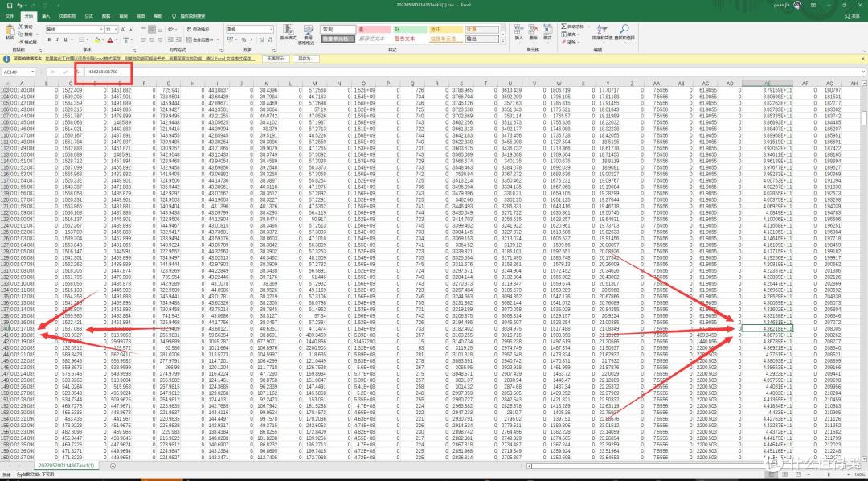The image size is (868, 481).
Task: Apply the 好 (Good) cell style
Action: [409, 30]
